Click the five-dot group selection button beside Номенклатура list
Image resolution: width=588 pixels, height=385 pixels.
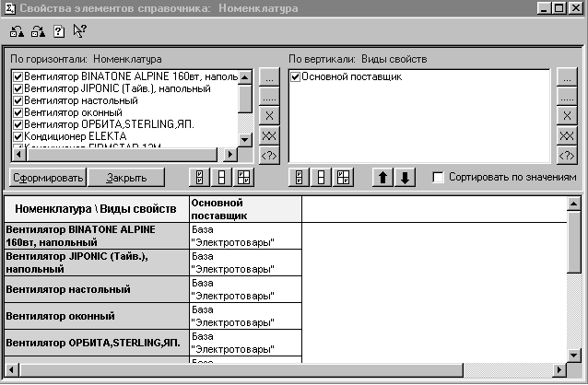tap(269, 97)
